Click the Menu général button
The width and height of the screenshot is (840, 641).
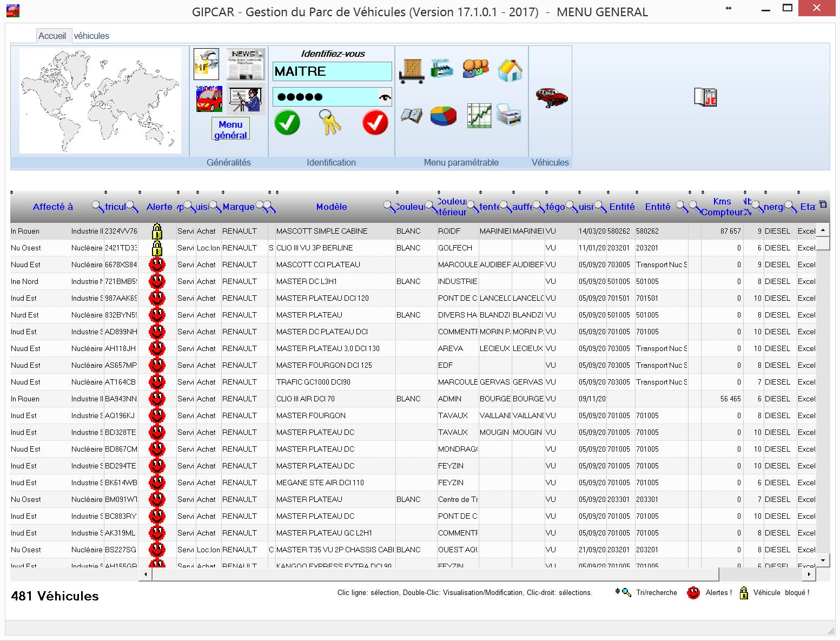(230, 130)
